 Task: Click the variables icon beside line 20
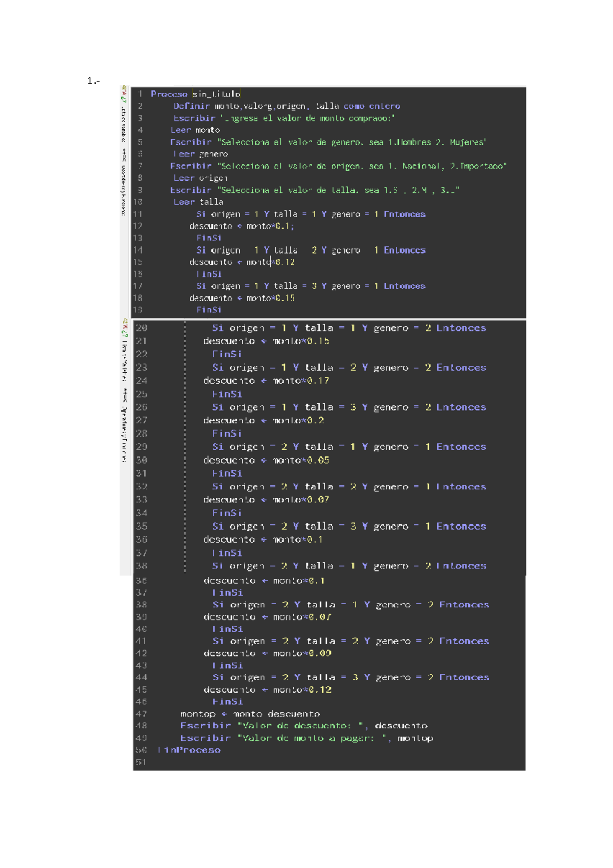[124, 328]
